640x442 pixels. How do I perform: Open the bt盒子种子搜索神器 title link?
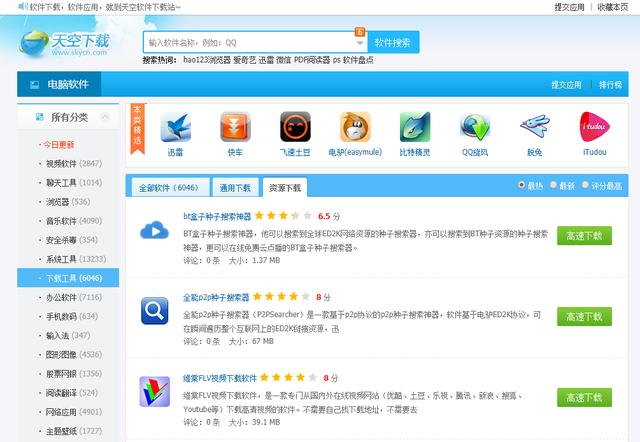[217, 216]
